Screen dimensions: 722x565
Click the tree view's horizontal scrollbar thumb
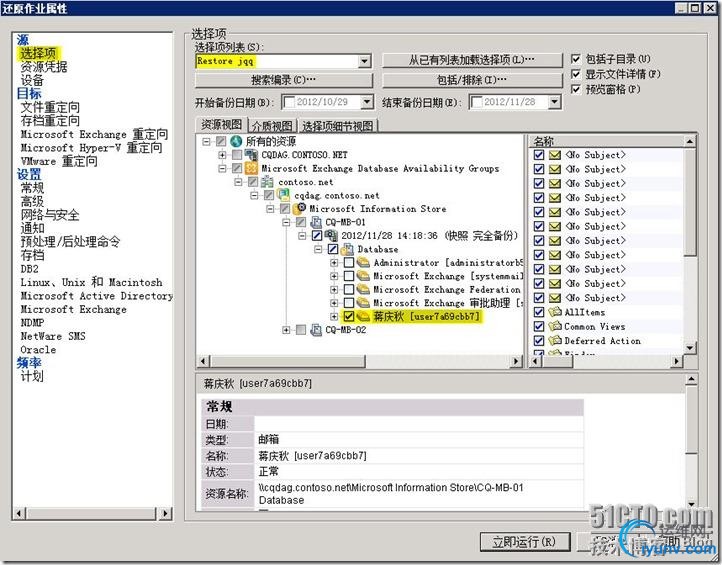pyautogui.click(x=288, y=361)
